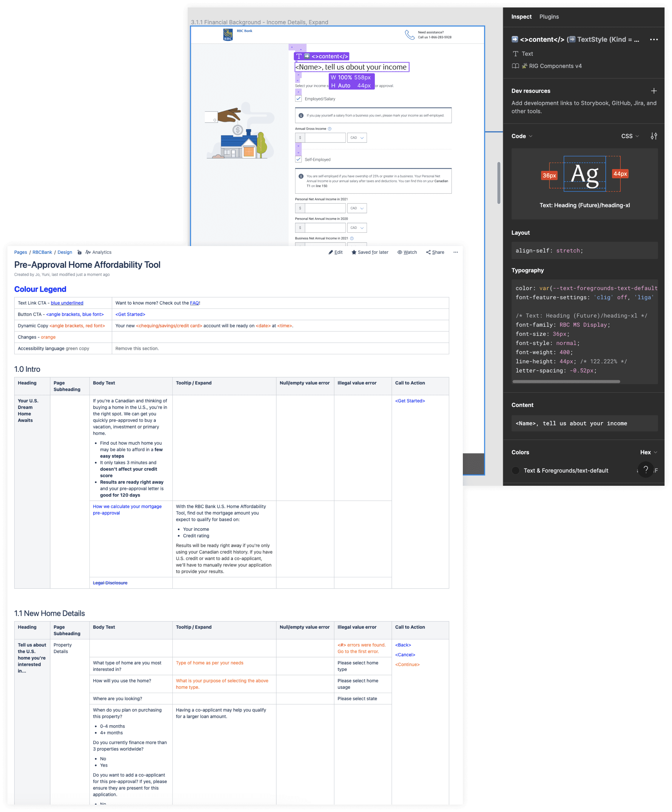Click the Watch eye icon

click(400, 253)
